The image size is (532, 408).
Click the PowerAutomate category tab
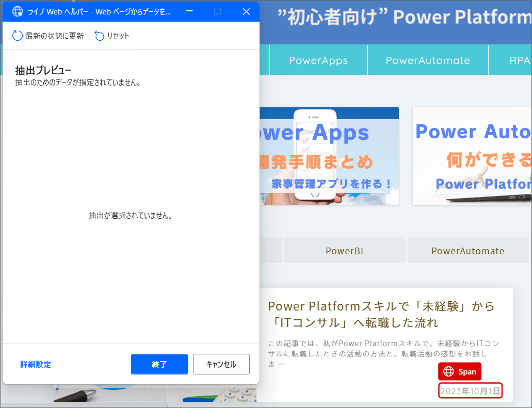[468, 250]
